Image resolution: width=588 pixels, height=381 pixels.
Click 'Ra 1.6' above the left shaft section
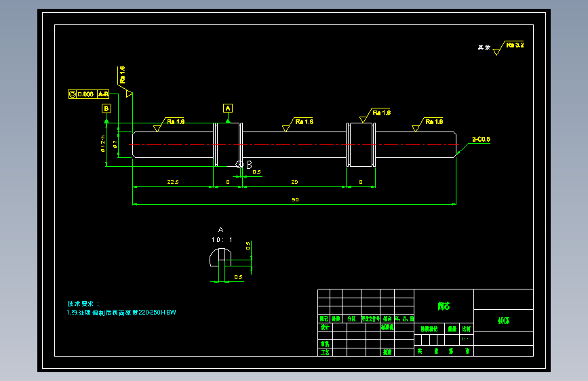[x=176, y=121]
